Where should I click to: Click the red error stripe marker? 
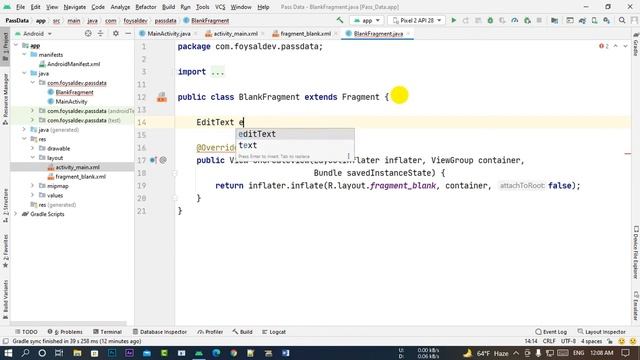pyautogui.click(x=628, y=154)
